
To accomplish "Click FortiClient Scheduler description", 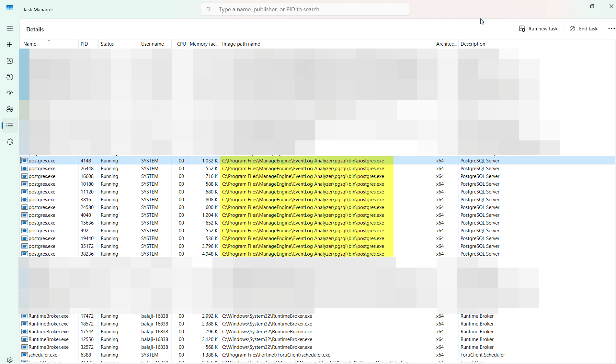I will coord(483,355).
